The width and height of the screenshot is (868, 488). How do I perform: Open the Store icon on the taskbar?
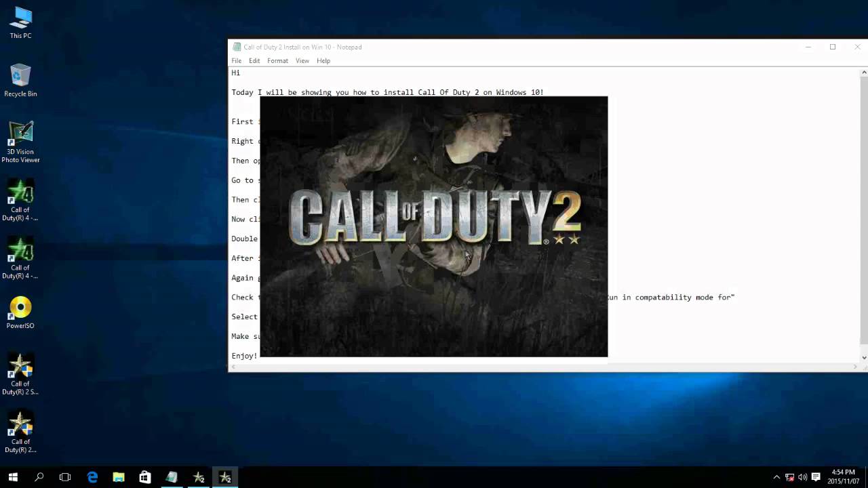pyautogui.click(x=145, y=477)
